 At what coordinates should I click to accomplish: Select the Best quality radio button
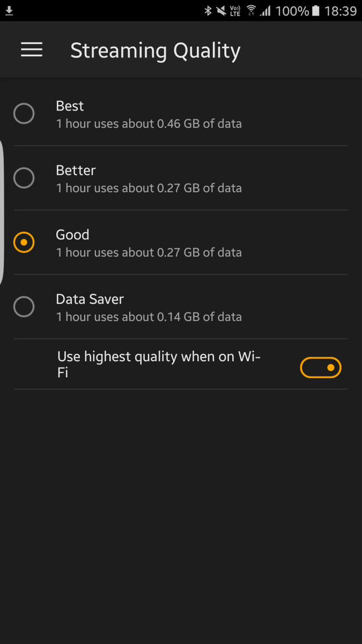click(x=24, y=114)
